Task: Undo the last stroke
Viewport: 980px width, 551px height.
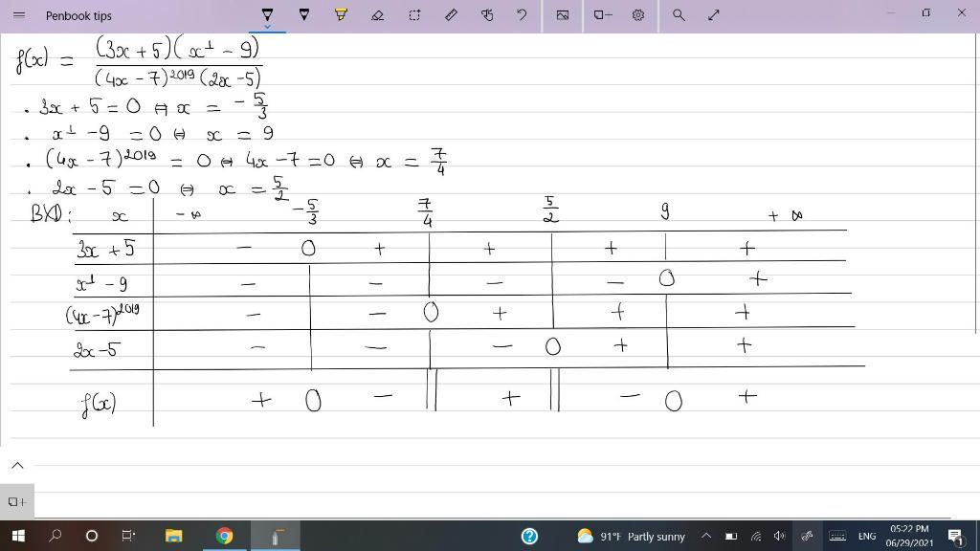Action: [522, 15]
